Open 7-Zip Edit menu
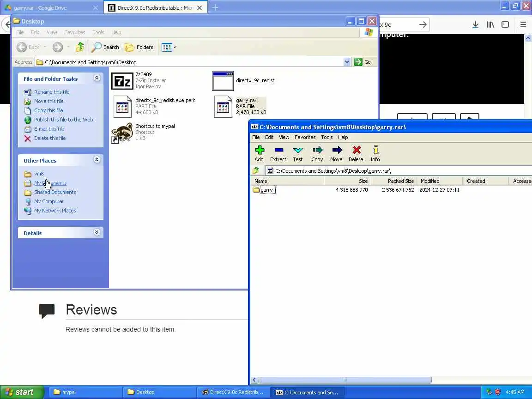 point(269,137)
